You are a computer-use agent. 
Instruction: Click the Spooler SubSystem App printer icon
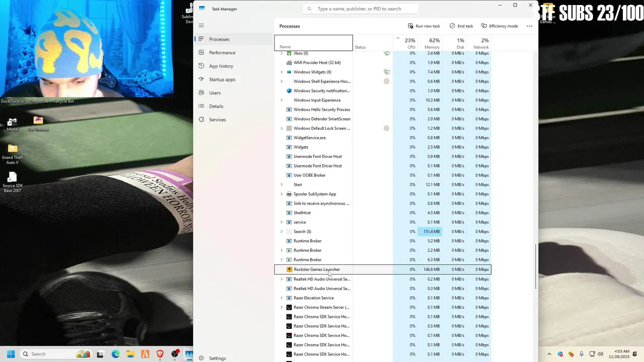click(289, 194)
